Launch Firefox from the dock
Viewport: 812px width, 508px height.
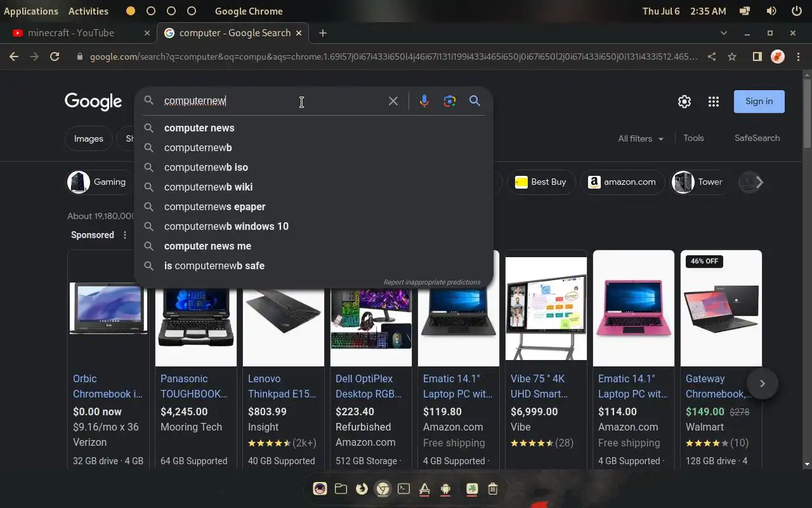click(x=362, y=488)
